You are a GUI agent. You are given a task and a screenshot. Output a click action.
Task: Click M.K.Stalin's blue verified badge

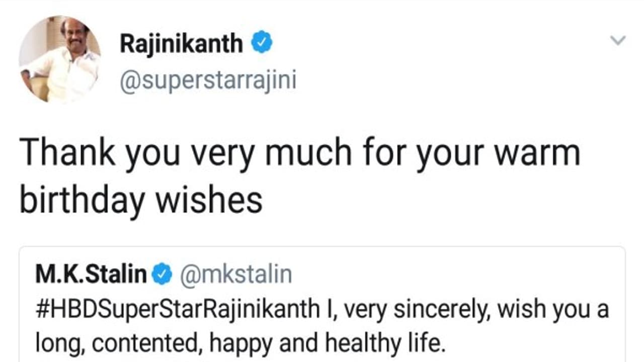point(162,275)
